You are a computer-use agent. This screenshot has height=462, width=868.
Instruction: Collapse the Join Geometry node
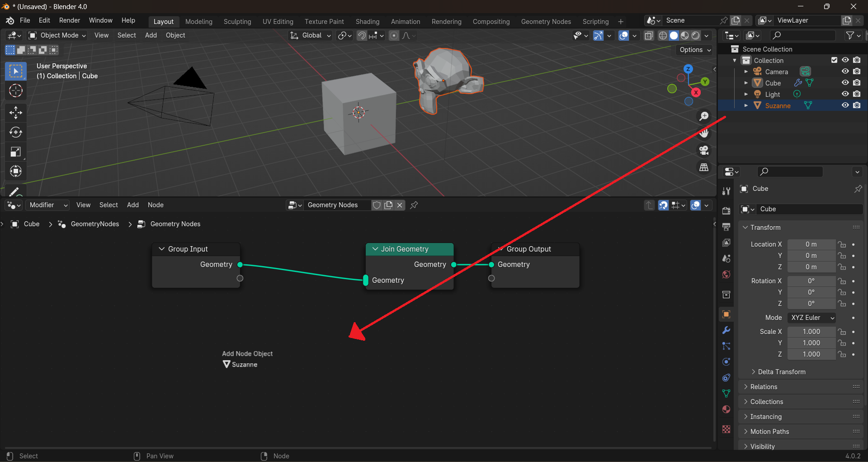tap(375, 249)
